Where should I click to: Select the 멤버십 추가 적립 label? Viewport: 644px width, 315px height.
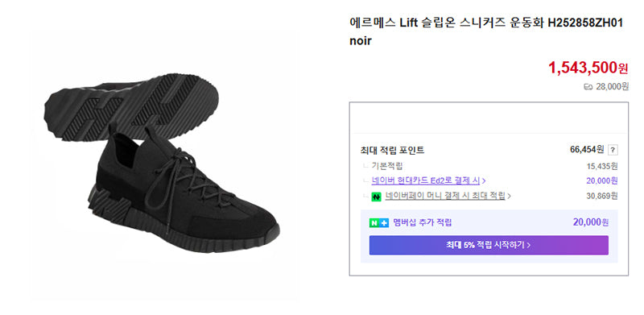(422, 223)
